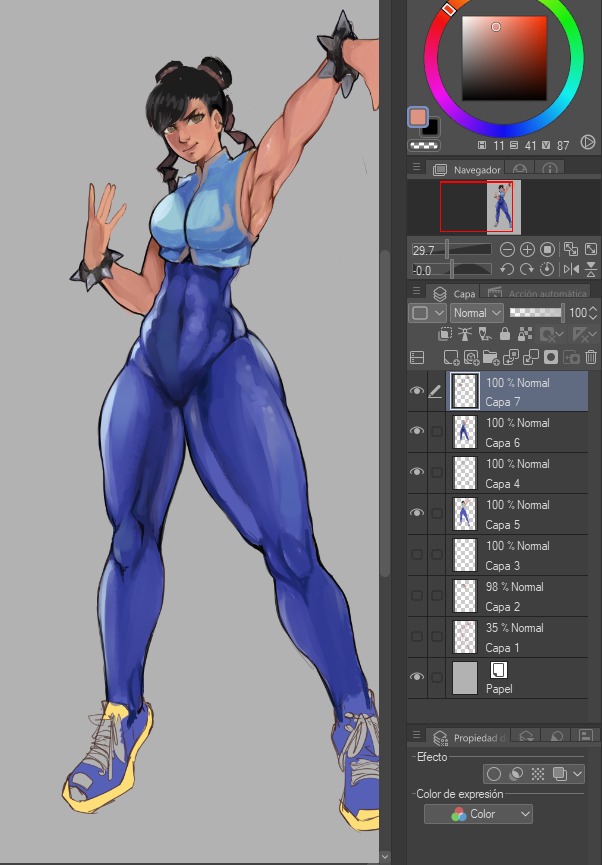Show the hidden Capa 1 layer

pos(417,636)
